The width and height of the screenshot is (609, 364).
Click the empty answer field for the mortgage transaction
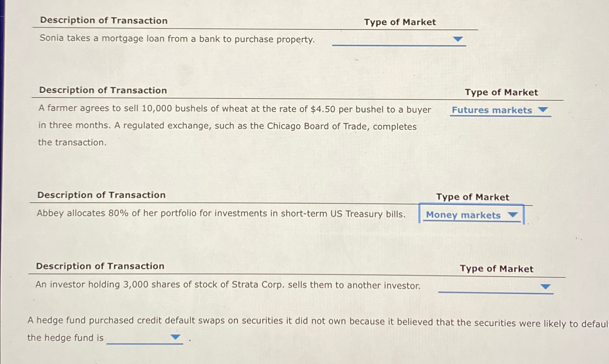tap(398, 41)
